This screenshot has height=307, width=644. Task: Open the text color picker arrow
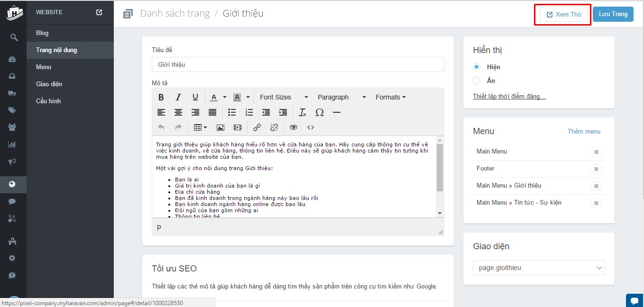pyautogui.click(x=225, y=97)
